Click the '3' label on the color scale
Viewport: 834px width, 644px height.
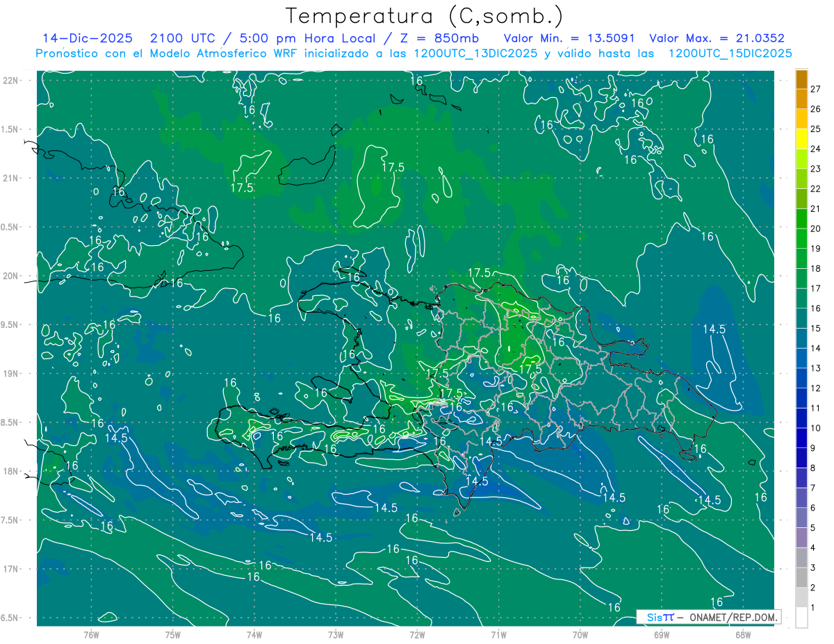coord(813,568)
